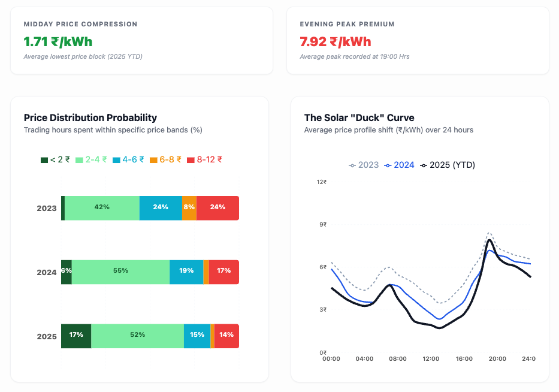The width and height of the screenshot is (559, 392).
Task: Select the 2024 bar's 55% green segment
Action: pyautogui.click(x=120, y=272)
